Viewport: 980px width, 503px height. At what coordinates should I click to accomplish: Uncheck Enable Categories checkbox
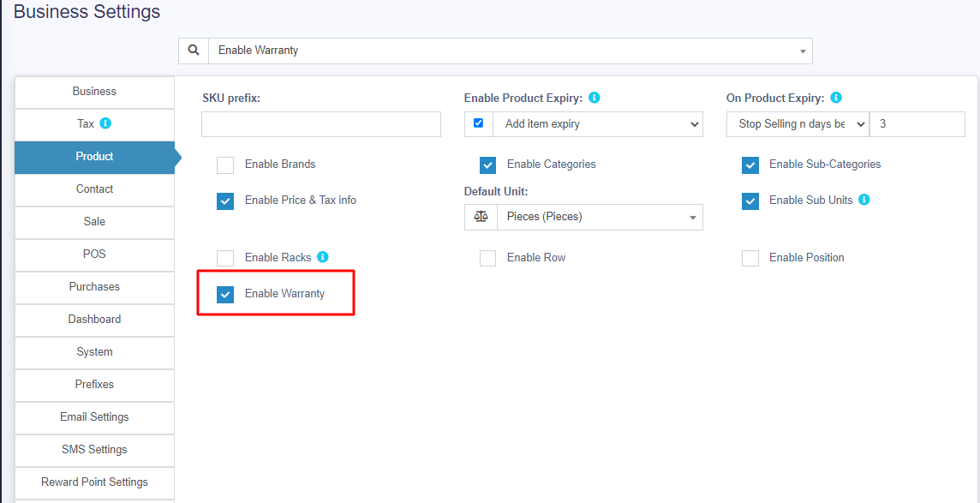487,165
